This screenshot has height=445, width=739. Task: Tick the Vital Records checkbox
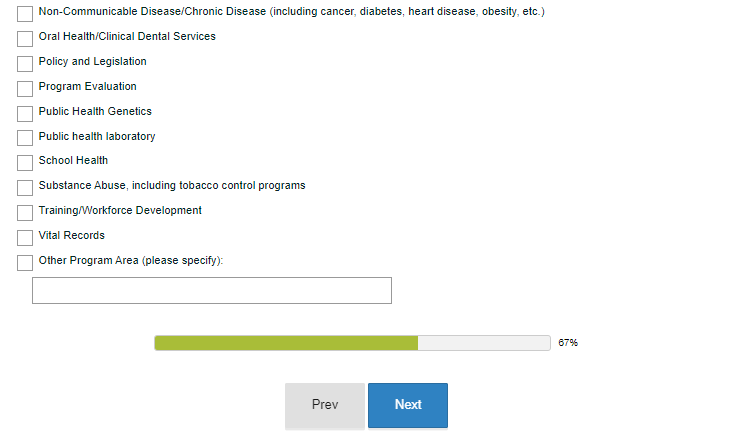tap(25, 238)
